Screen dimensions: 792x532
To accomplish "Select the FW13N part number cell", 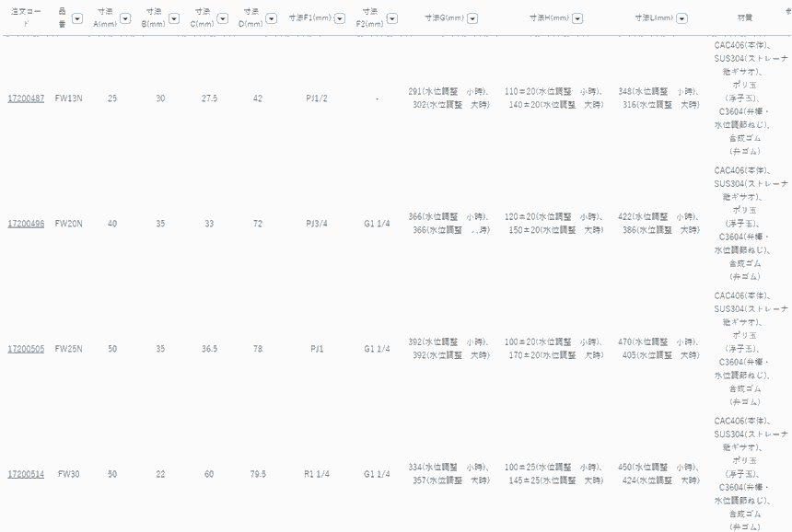I will (69, 98).
